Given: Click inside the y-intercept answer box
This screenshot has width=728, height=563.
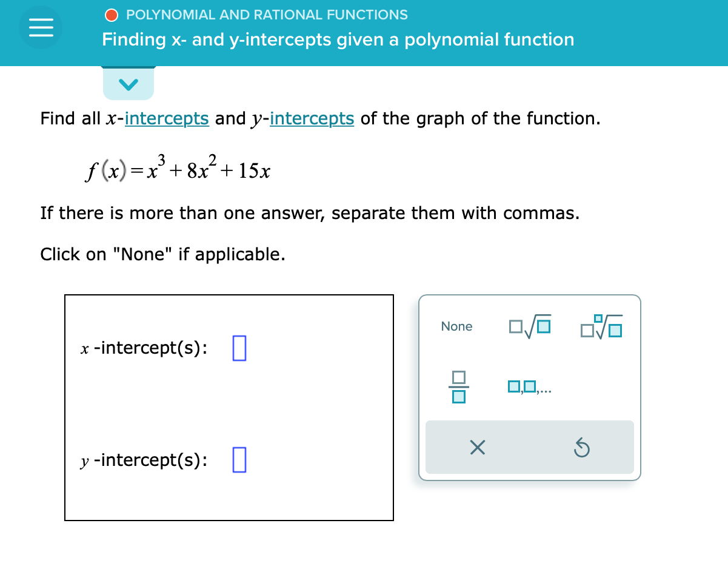Looking at the screenshot, I should click(239, 460).
